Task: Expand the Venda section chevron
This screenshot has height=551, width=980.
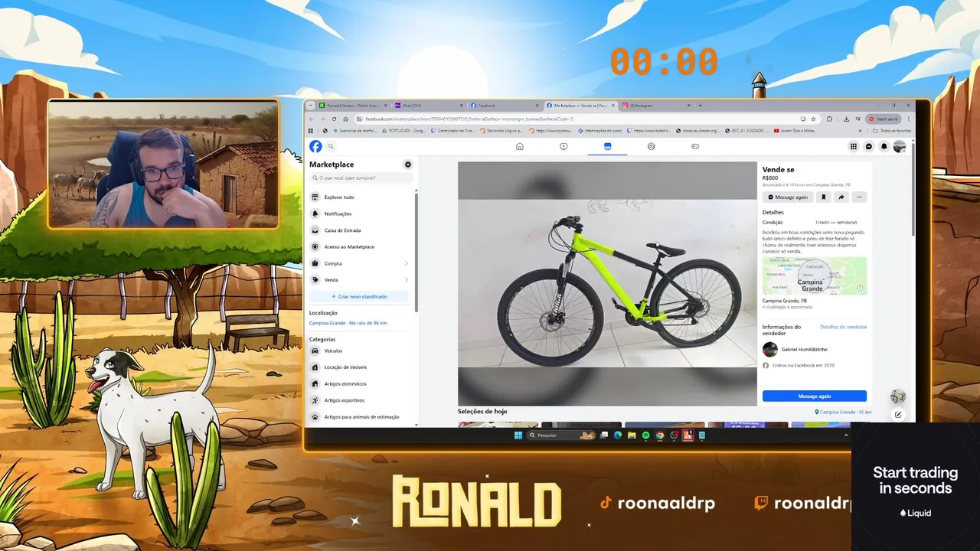Action: tap(406, 280)
